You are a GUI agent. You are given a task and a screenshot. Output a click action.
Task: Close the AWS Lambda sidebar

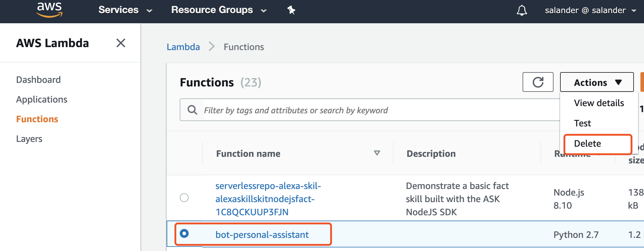pyautogui.click(x=121, y=43)
